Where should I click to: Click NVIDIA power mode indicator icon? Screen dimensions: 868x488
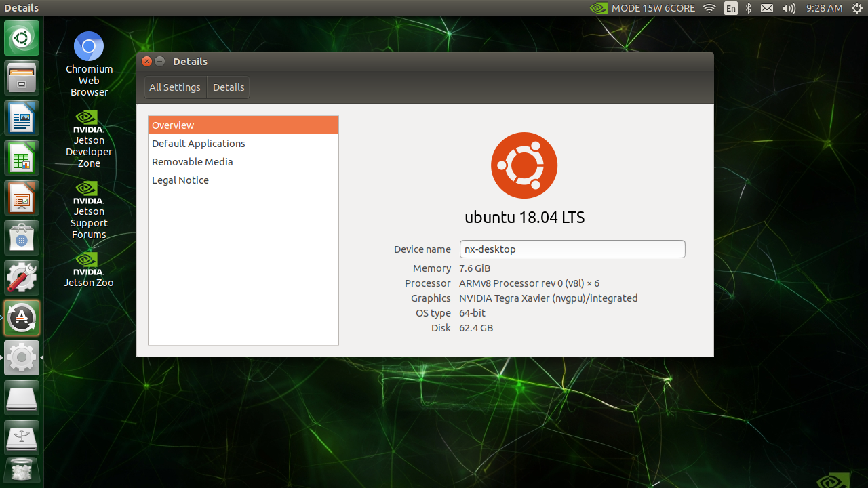598,8
